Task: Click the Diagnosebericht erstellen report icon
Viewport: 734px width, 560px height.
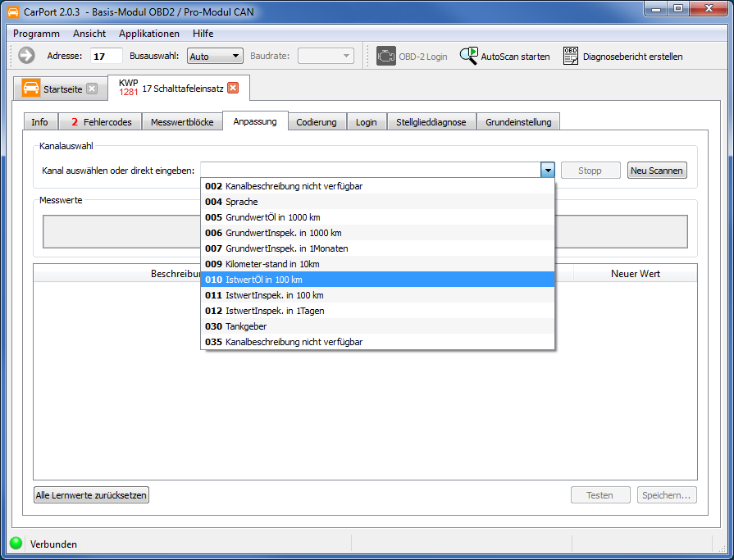Action: pyautogui.click(x=571, y=56)
